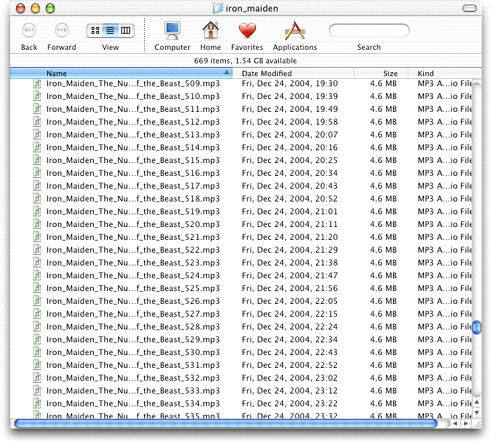Click inside the Search field
Image resolution: width=500 pixels, height=442 pixels.
pos(369,31)
